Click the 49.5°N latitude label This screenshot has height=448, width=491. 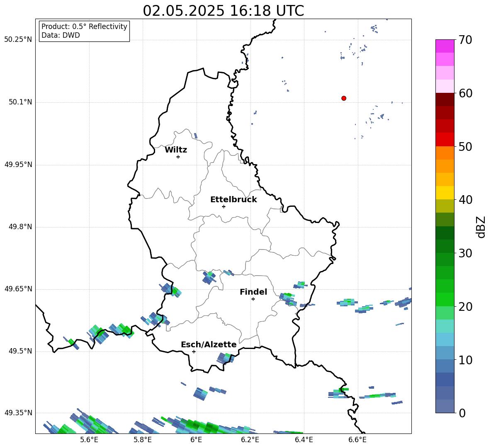20,351
